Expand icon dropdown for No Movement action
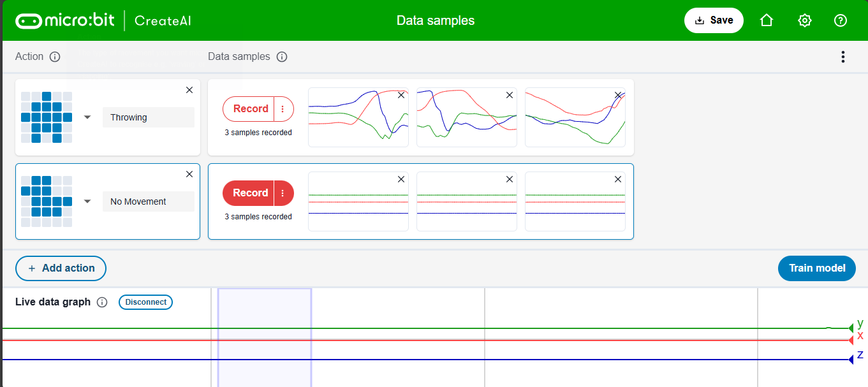This screenshot has height=387, width=868. tap(88, 201)
